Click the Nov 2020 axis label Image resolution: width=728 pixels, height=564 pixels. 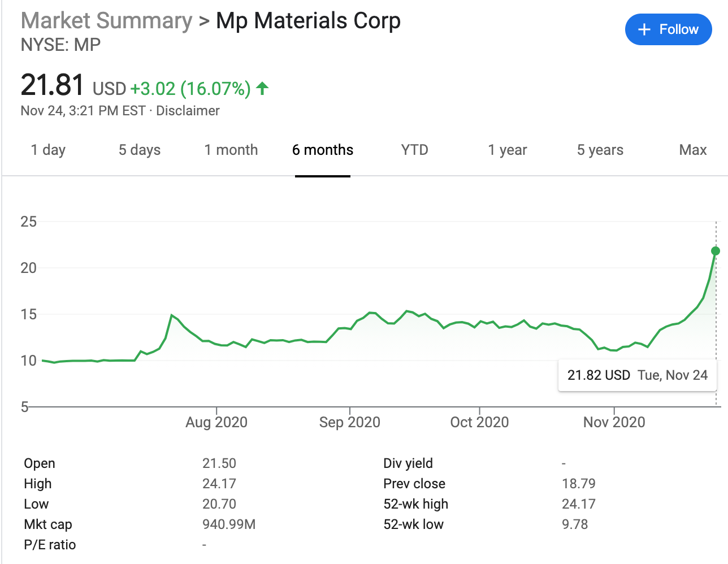click(614, 422)
